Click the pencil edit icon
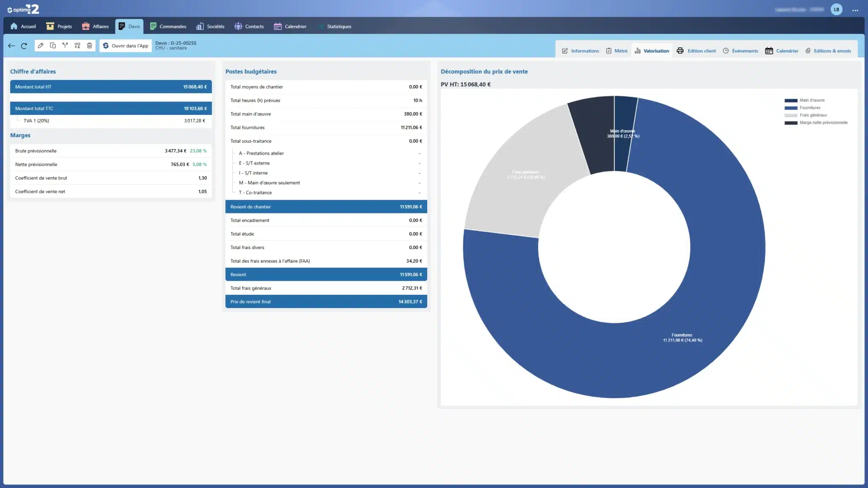 40,46
